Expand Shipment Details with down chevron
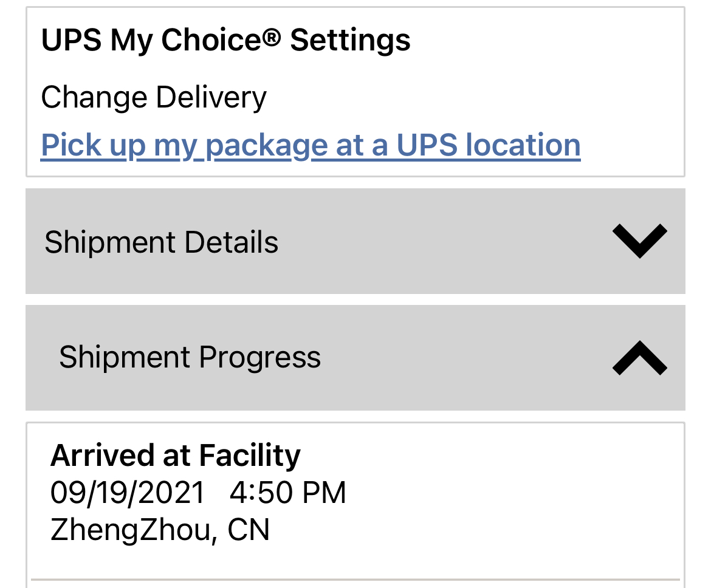The image size is (711, 588). tap(639, 241)
